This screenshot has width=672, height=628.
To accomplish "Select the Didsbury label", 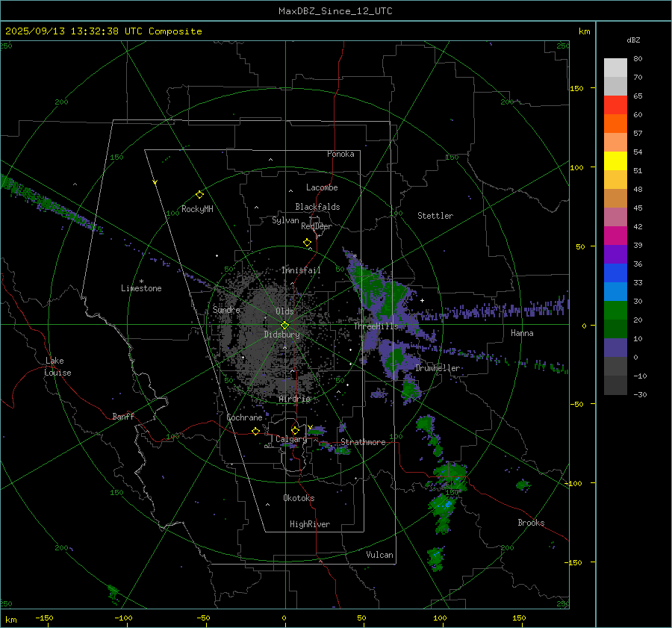I will click(281, 335).
